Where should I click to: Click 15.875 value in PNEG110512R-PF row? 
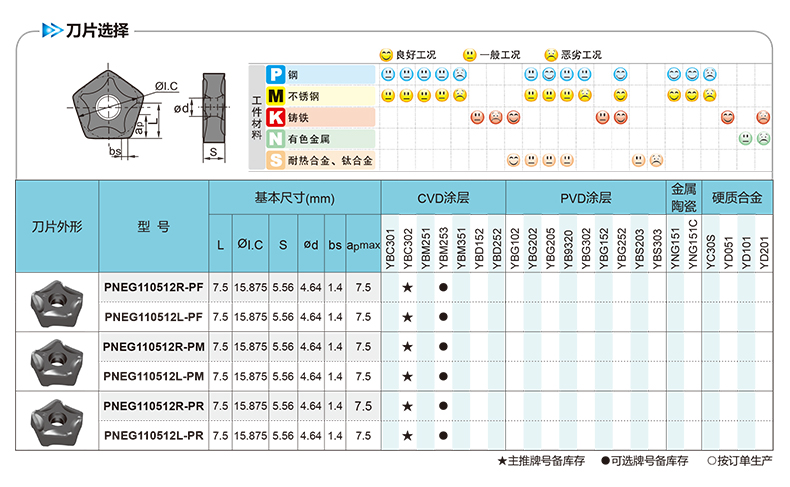pos(250,288)
